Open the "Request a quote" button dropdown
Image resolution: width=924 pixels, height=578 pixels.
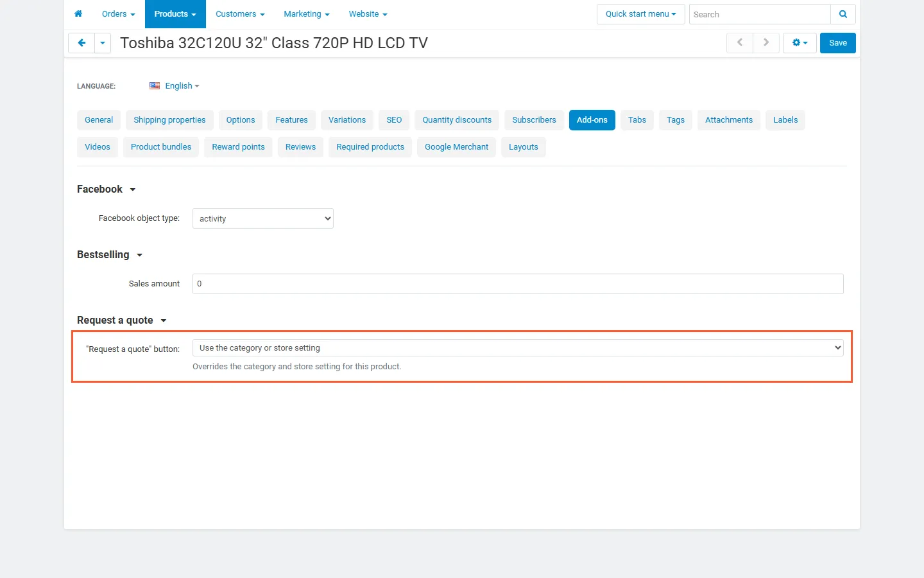coord(518,347)
